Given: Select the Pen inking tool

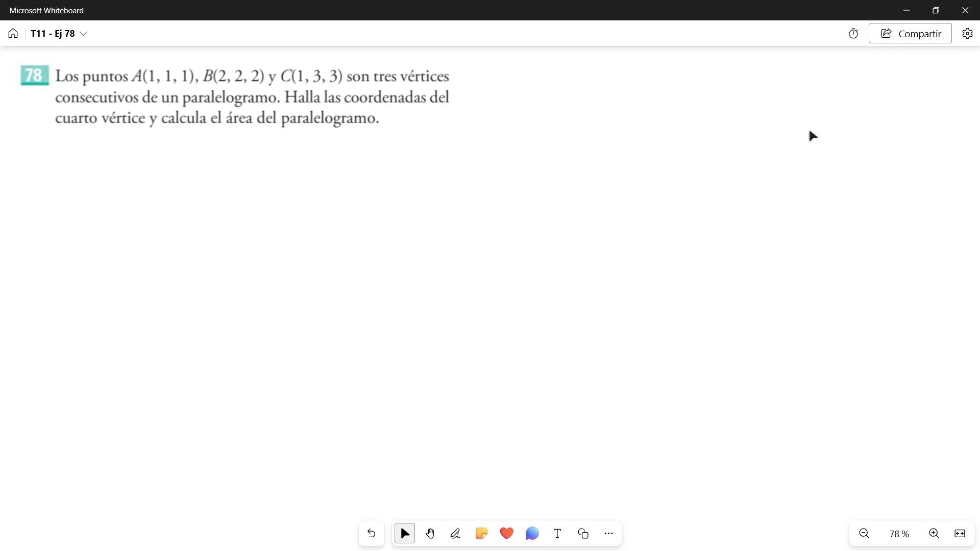Looking at the screenshot, I should tap(455, 534).
